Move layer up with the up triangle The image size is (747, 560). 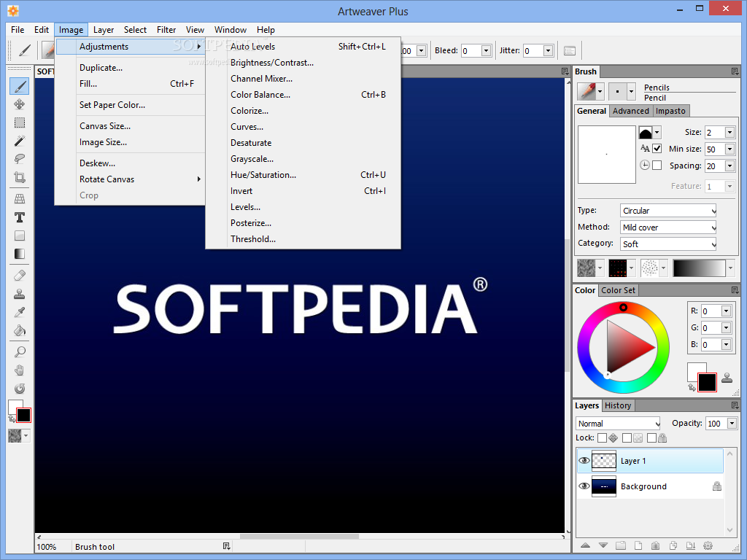[x=586, y=545]
